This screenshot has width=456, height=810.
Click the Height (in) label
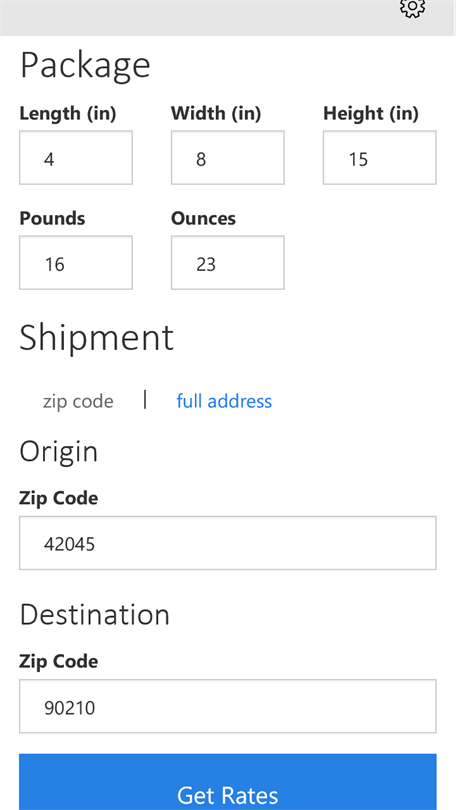(371, 114)
